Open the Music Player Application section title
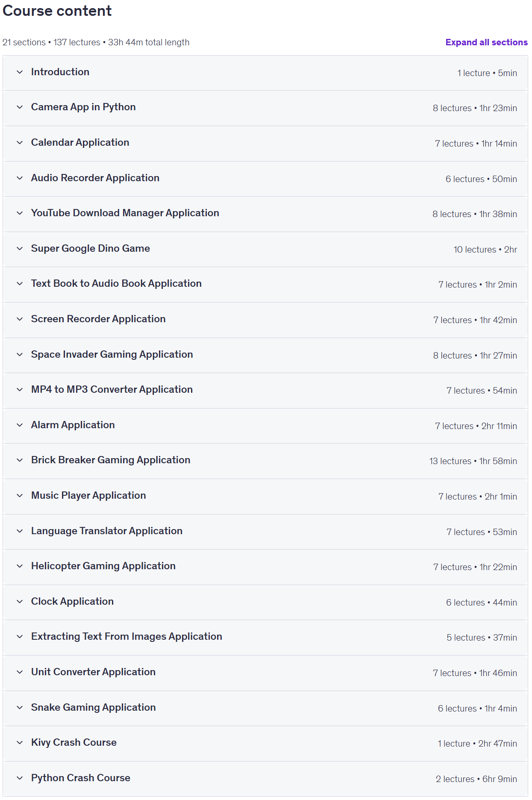Viewport: 532px width, 800px height. click(x=88, y=496)
